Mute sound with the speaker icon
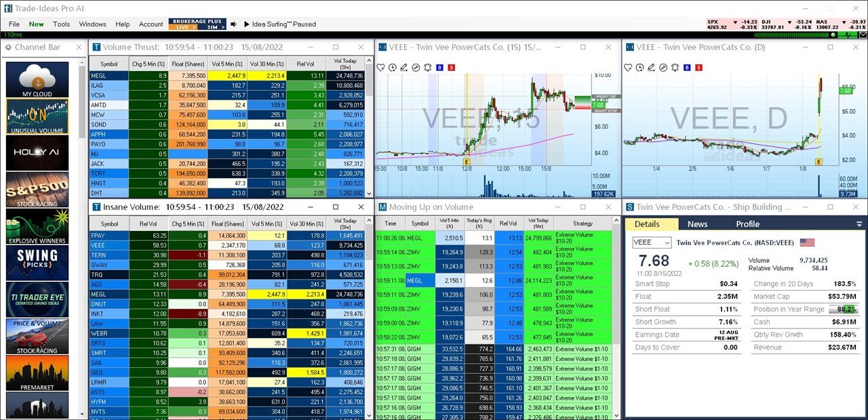Image resolution: width=868 pixels, height=420 pixels. (x=234, y=24)
